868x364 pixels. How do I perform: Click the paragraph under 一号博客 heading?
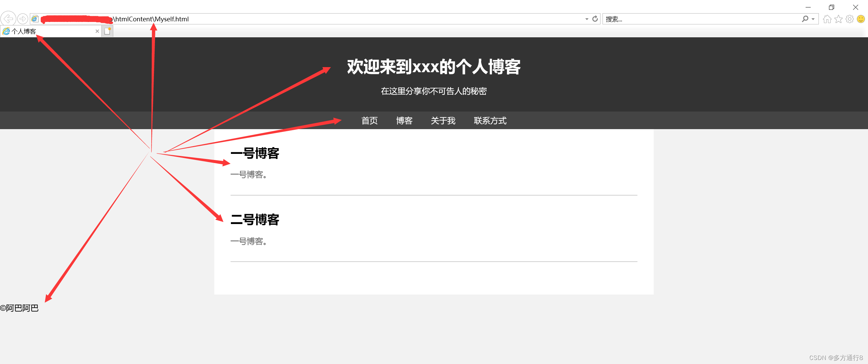tap(249, 175)
